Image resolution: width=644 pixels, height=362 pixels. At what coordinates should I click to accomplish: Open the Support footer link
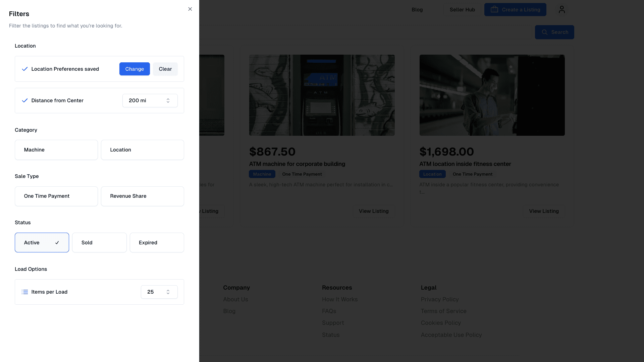tap(333, 323)
